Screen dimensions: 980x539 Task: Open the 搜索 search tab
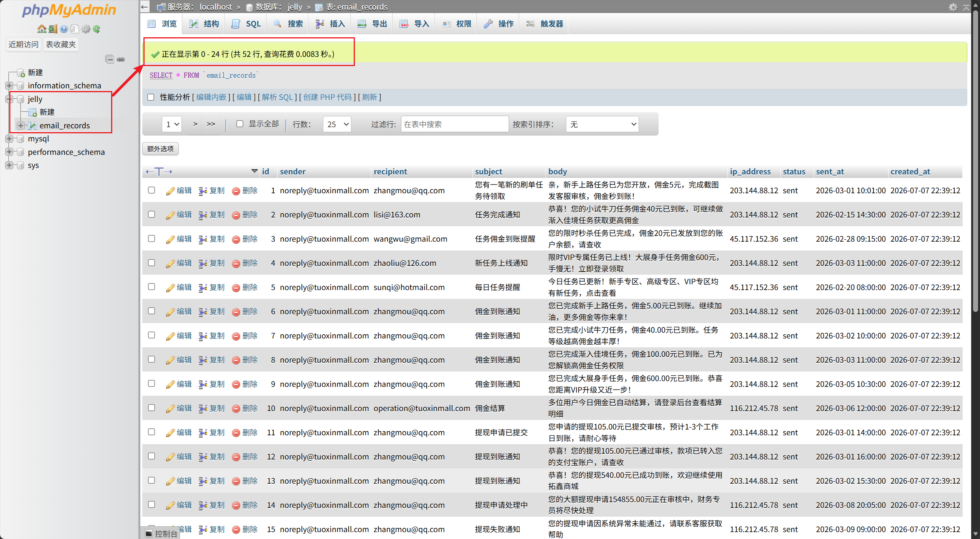click(x=288, y=24)
